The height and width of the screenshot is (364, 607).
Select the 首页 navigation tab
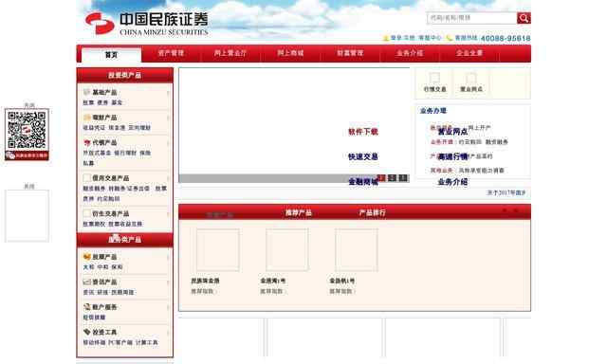111,55
